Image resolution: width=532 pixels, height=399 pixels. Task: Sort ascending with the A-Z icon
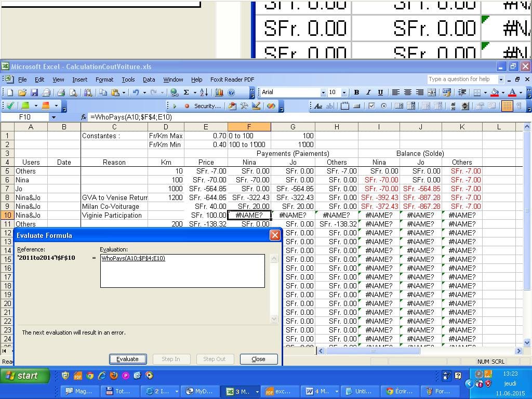click(204, 92)
